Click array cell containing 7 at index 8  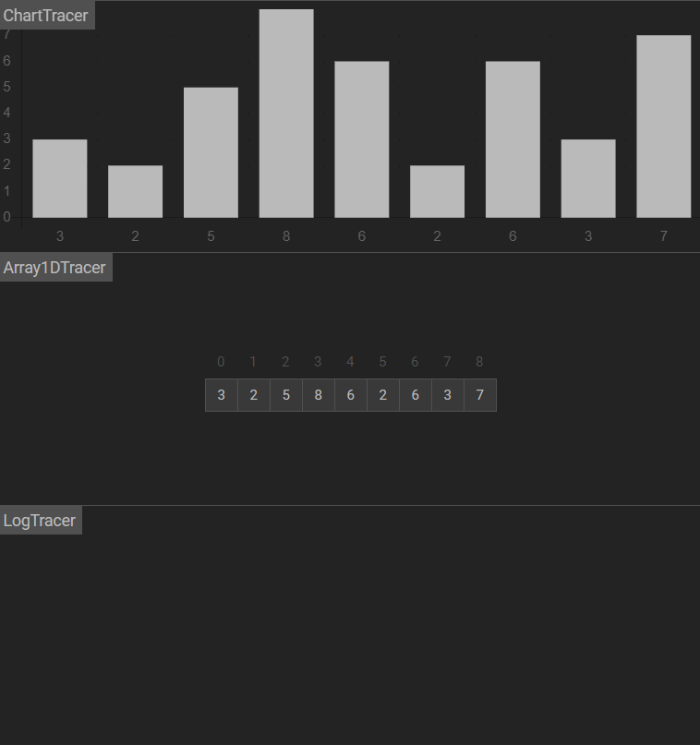click(x=479, y=395)
